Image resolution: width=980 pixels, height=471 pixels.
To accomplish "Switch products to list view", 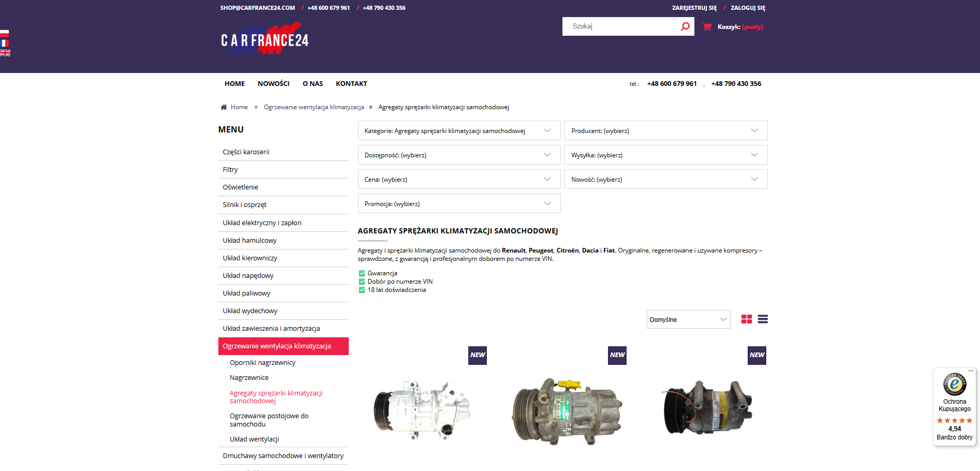I will pyautogui.click(x=762, y=319).
